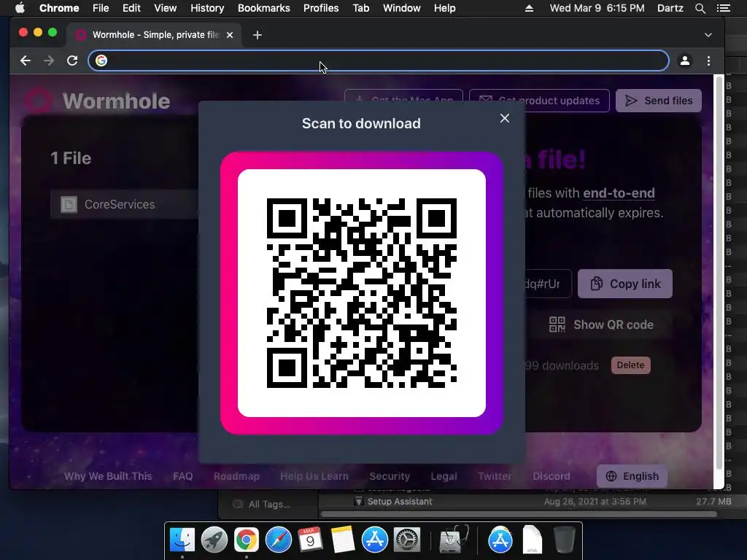Click Get product updates button
The height and width of the screenshot is (560, 747).
point(539,101)
